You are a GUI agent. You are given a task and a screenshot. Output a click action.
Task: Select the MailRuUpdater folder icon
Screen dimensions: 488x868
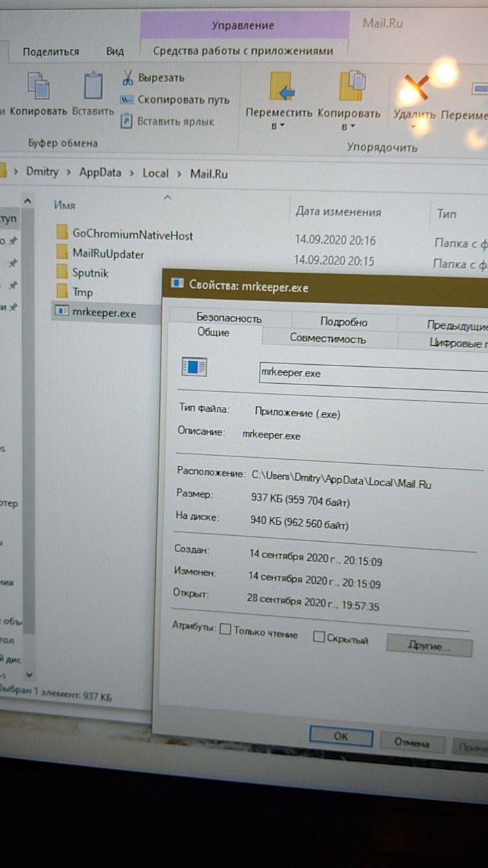point(62,253)
